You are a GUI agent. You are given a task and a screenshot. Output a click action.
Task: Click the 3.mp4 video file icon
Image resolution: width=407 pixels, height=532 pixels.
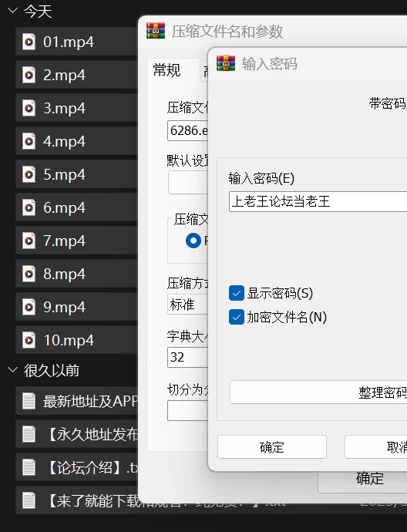tap(29, 108)
